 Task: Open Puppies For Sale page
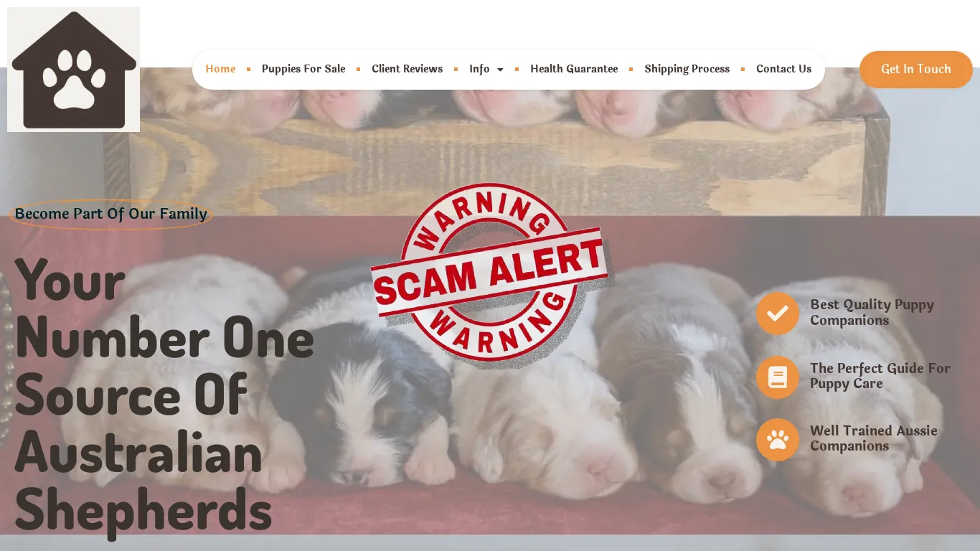303,69
